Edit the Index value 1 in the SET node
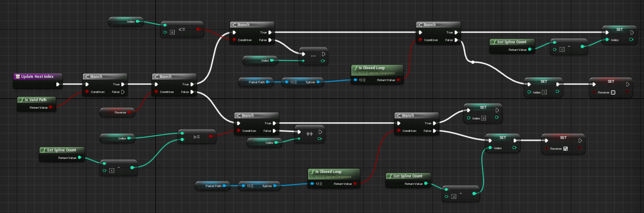This screenshot has height=213, width=644. 544,92
